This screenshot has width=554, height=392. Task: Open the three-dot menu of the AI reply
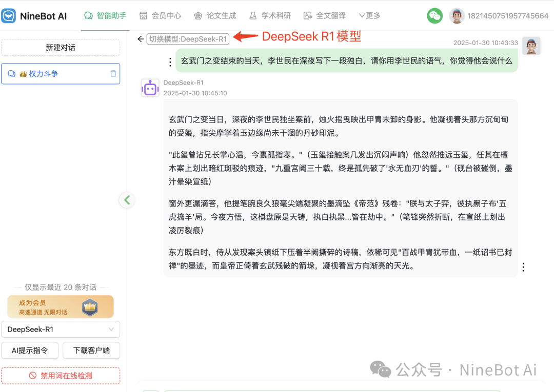[x=523, y=267]
